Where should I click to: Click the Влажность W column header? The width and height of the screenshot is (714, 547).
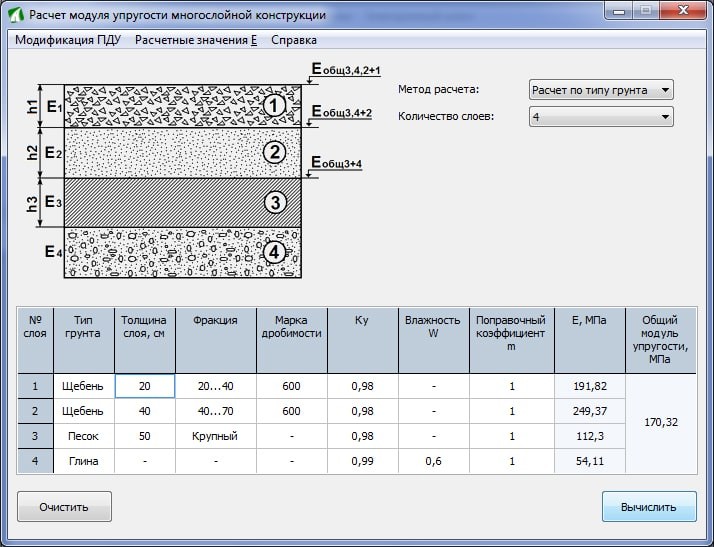[x=434, y=340]
